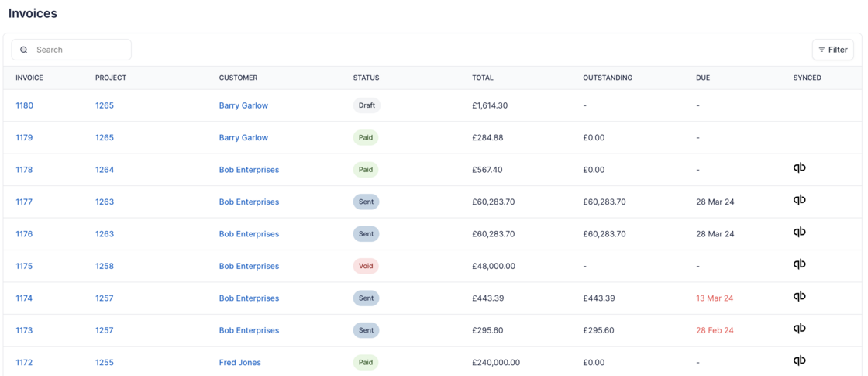The image size is (868, 376).
Task: Click the QuickBooks sync icon for invoice 1178
Action: [x=799, y=168]
